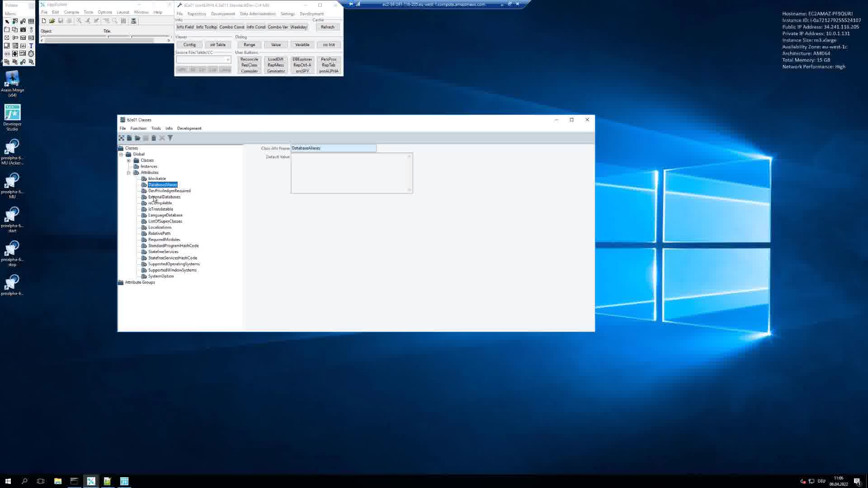
Task: Click the clock icon in the Palette
Action: [31, 54]
